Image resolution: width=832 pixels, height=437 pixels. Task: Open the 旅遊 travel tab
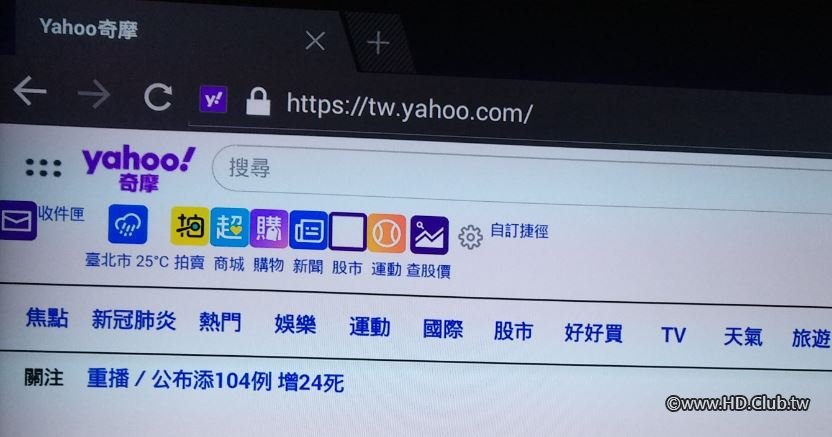point(811,338)
